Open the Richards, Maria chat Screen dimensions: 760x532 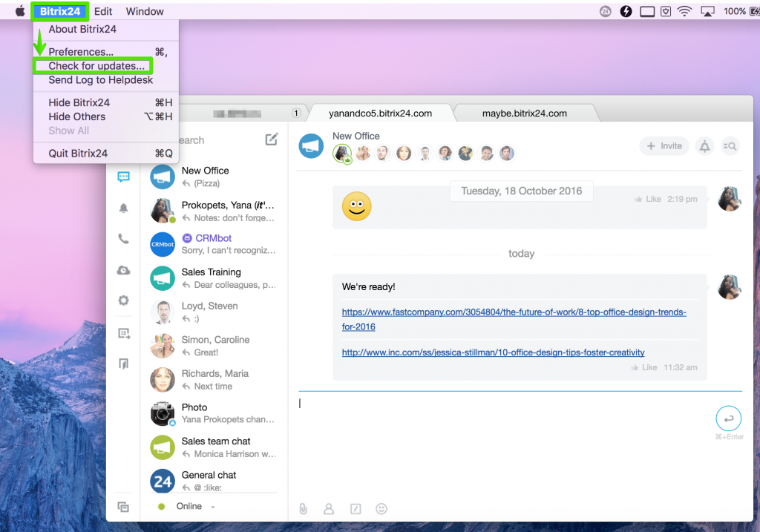pos(214,380)
